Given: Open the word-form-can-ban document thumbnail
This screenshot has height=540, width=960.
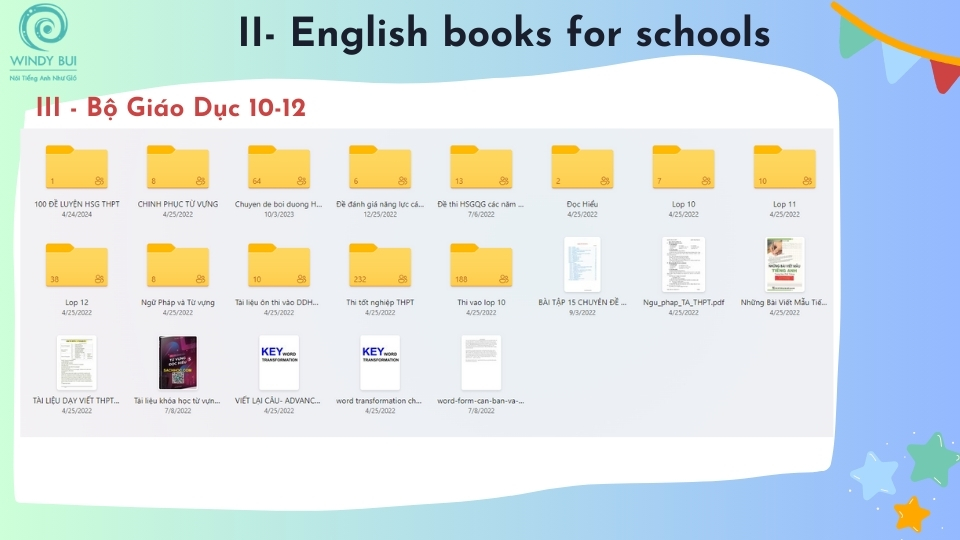Looking at the screenshot, I should (481, 362).
